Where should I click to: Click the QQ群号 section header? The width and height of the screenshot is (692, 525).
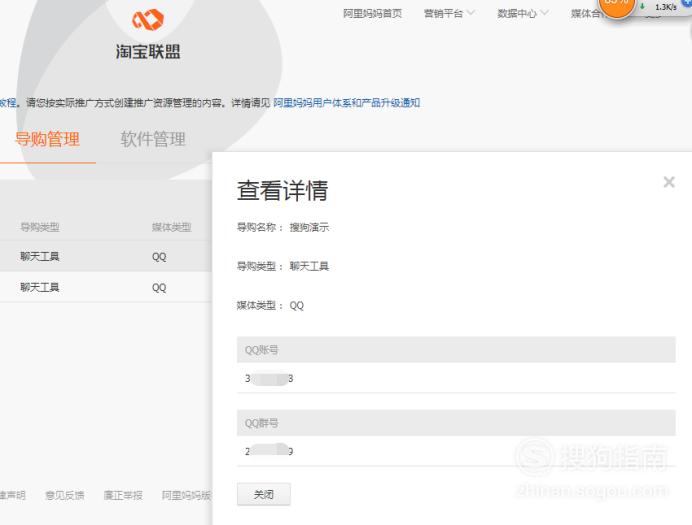456,423
